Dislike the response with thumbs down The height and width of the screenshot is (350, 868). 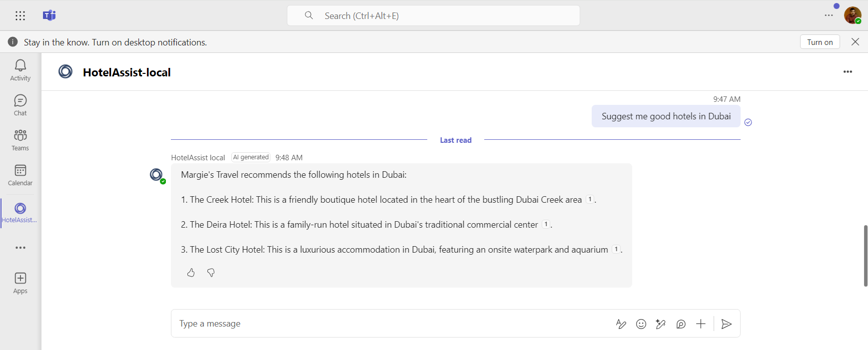point(211,273)
